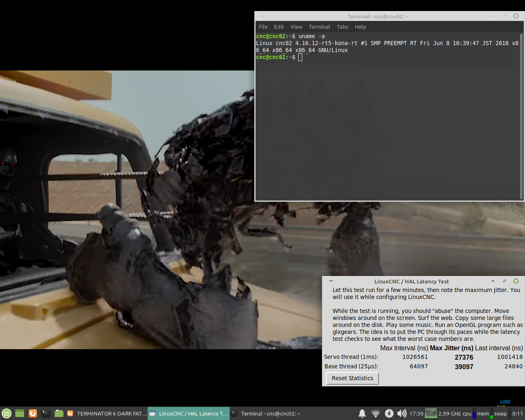
Task: Click the 0:11 readout in panel
Action: (x=518, y=413)
